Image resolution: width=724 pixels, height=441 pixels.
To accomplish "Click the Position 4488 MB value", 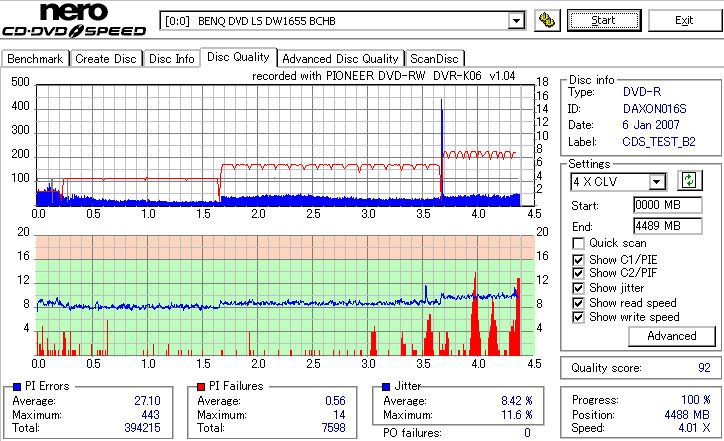I will 687,414.
